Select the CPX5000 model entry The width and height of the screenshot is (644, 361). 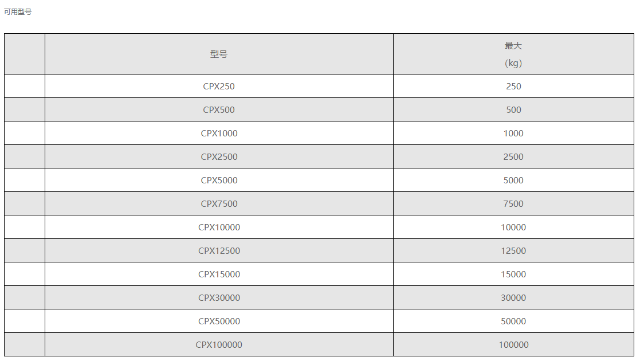click(219, 180)
